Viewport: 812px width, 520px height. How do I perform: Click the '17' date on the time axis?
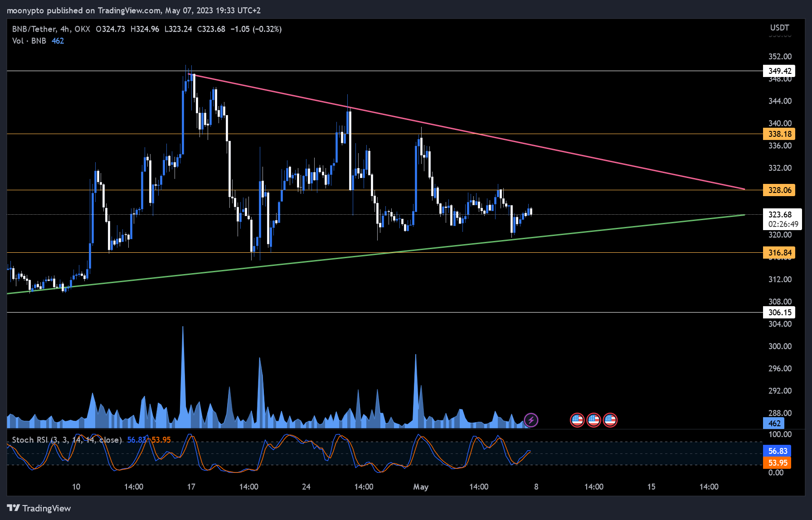point(191,487)
